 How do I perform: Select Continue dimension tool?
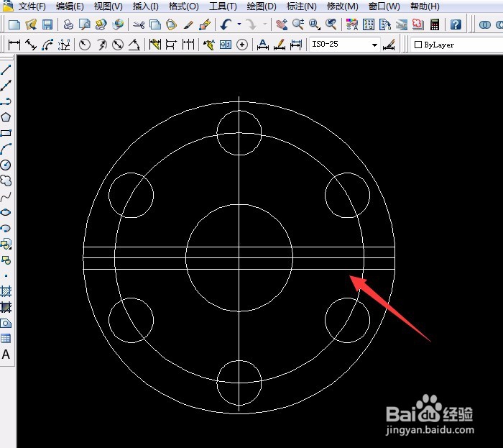click(188, 45)
